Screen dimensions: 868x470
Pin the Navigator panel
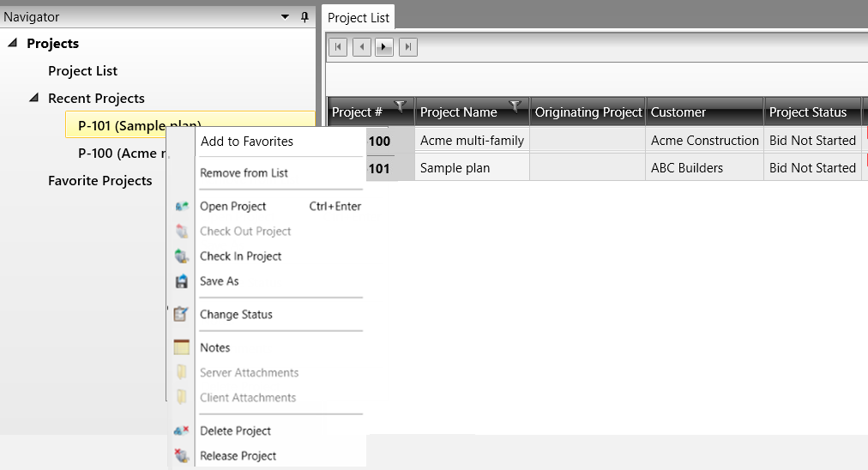click(x=304, y=17)
